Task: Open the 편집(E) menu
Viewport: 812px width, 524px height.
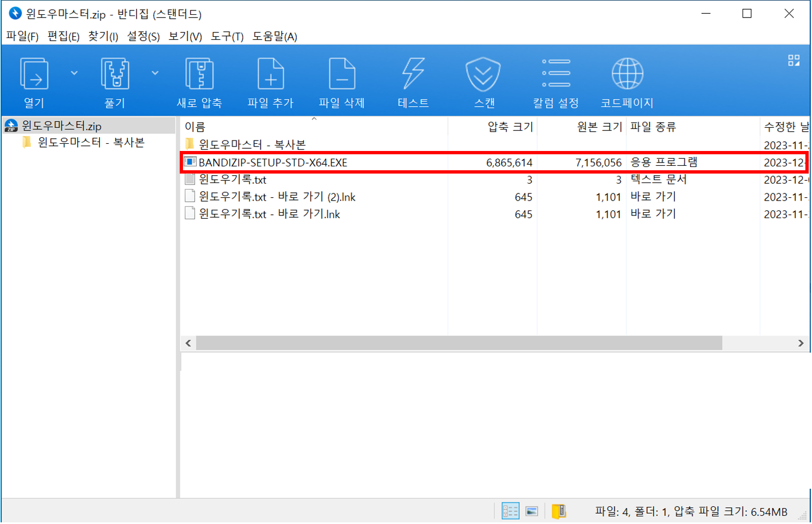Action: point(63,36)
